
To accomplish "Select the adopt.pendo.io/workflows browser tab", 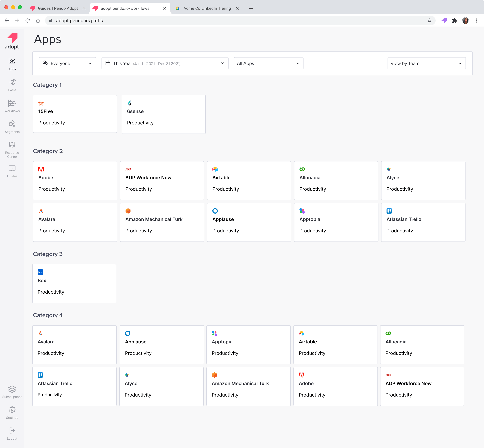I will tap(130, 8).
